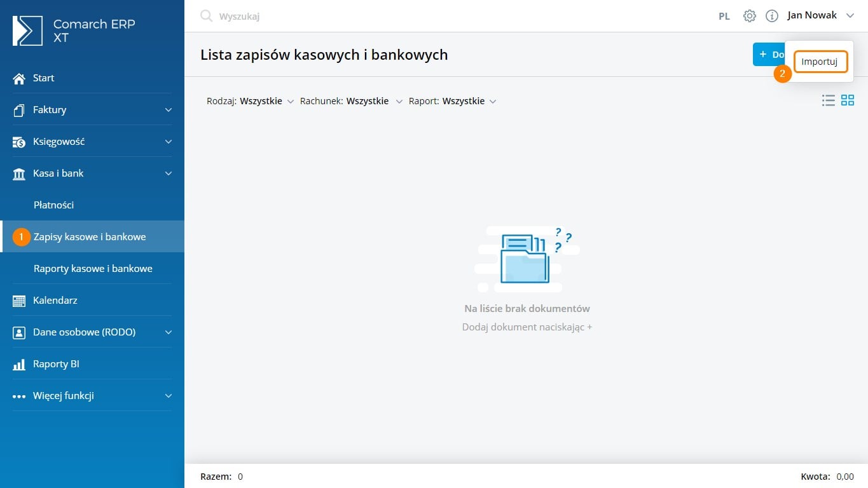Open the Rodzaj filter dropdown
This screenshot has width=868, height=488.
(250, 101)
